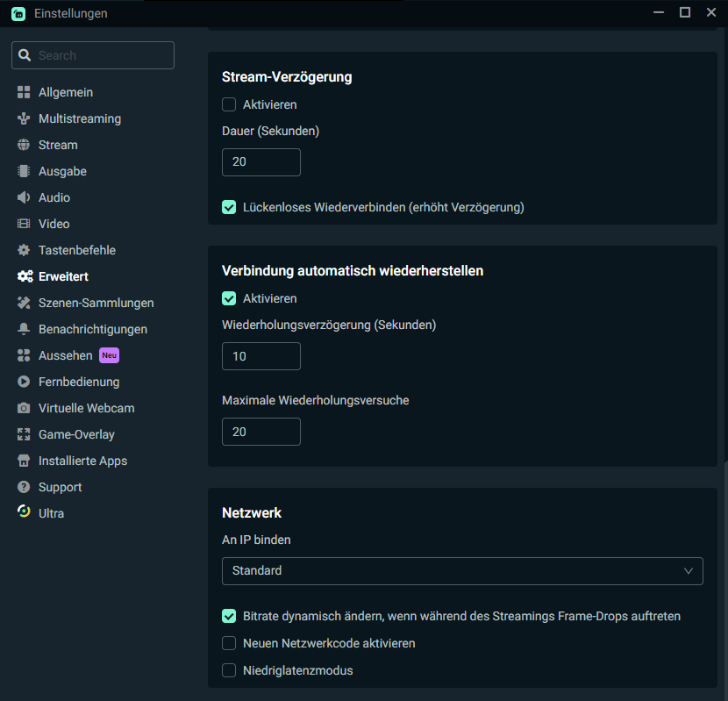This screenshot has height=701, width=728.
Task: Click the Game-Overlay settings icon
Action: [x=24, y=434]
